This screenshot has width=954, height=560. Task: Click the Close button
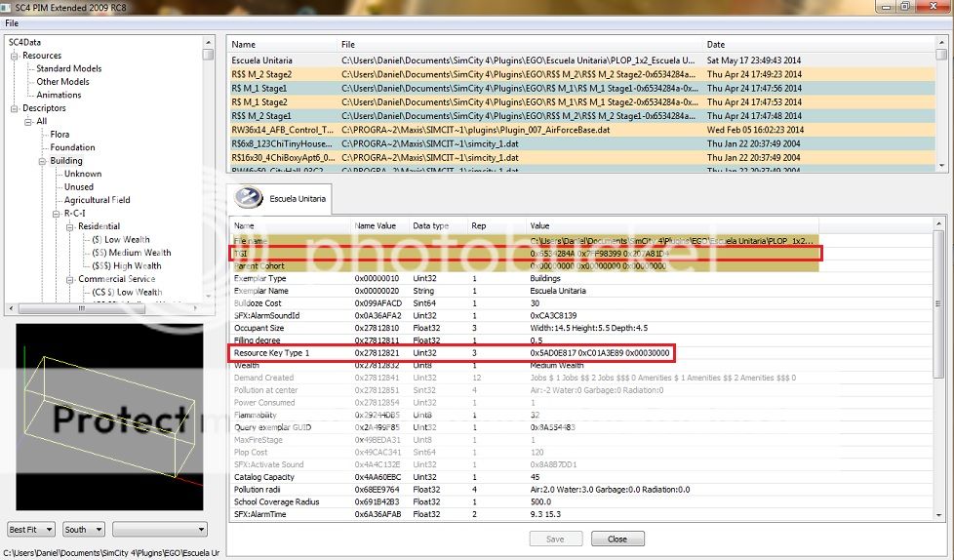pos(616,539)
